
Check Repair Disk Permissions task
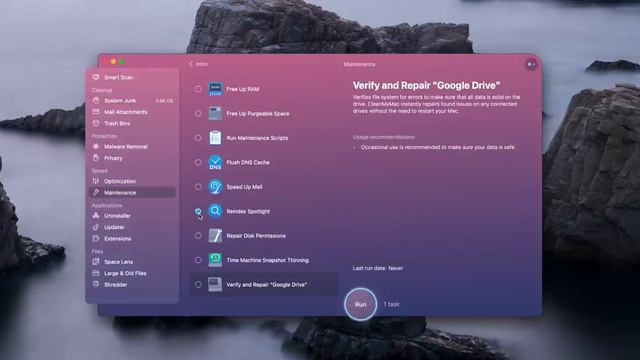(198, 236)
